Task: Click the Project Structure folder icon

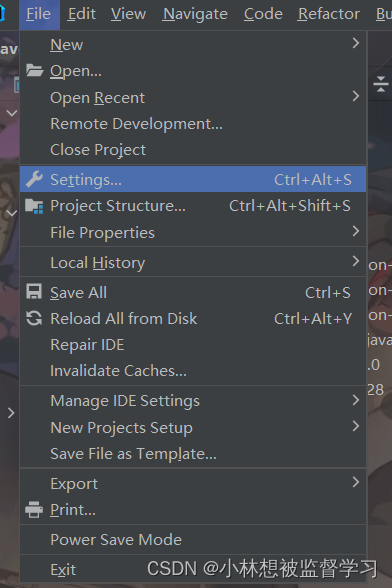Action: [34, 206]
